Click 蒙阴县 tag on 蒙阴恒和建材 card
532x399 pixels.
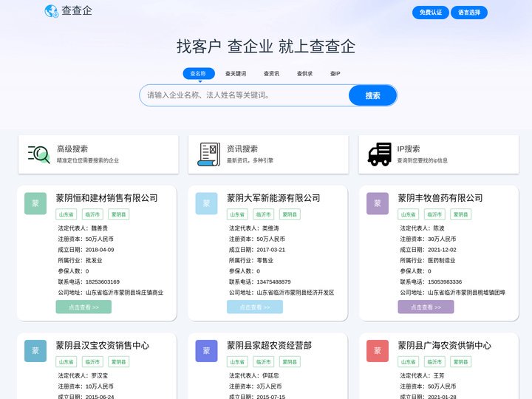click(x=119, y=214)
